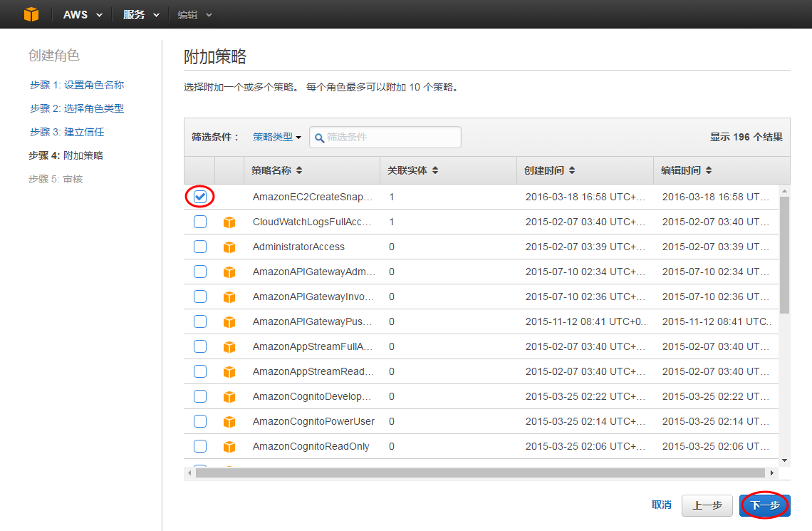The width and height of the screenshot is (812, 531).
Task: Click the AmazonEC2CreateSnap policy name
Action: 312,197
